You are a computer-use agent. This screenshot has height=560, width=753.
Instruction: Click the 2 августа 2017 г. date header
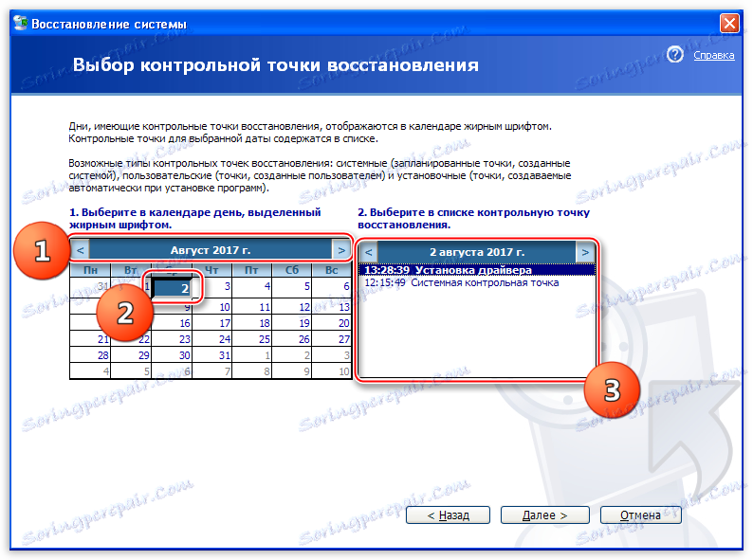476,252
